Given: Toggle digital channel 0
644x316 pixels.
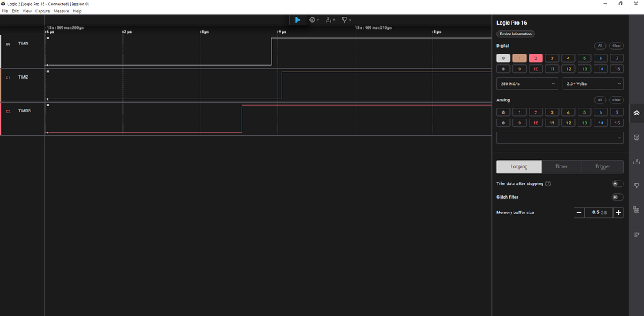Looking at the screenshot, I should [x=503, y=58].
